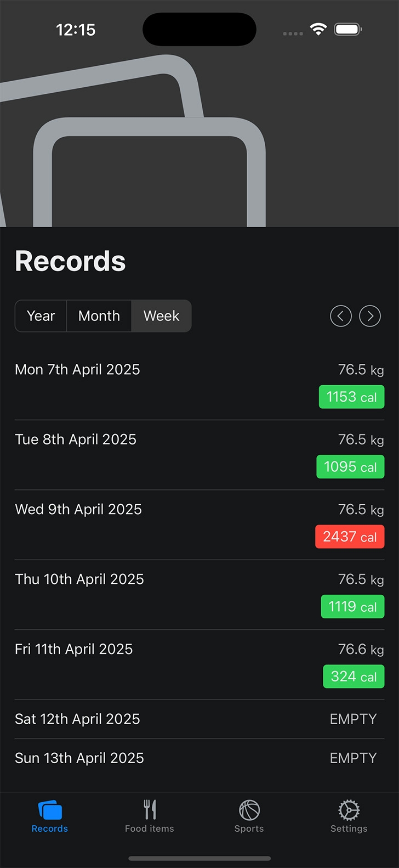
Task: Open the Mon 7th April 2025 record
Action: (x=200, y=385)
